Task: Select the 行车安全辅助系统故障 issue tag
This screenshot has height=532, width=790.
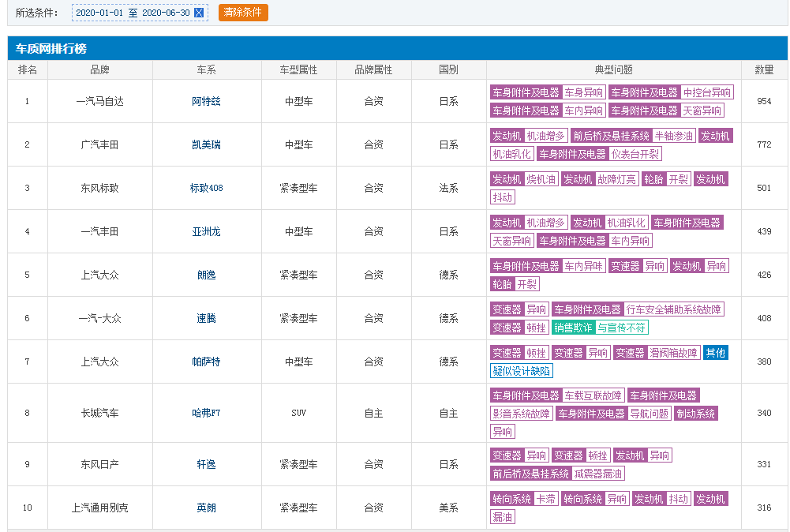Action: (674, 309)
